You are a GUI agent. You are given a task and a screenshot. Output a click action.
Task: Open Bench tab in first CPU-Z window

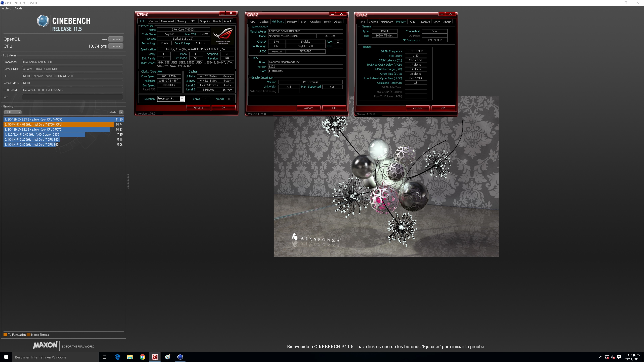(x=217, y=21)
